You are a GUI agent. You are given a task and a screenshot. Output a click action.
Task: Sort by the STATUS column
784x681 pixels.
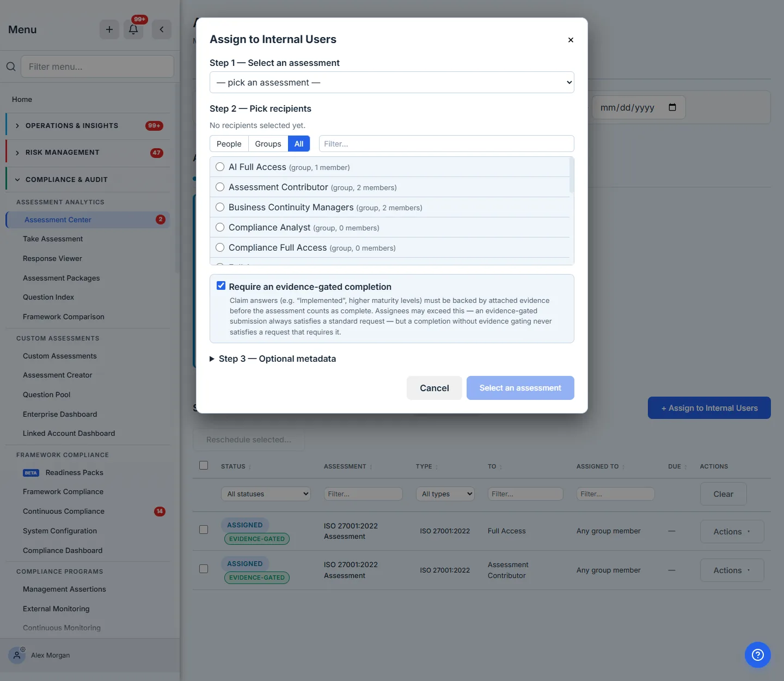236,466
